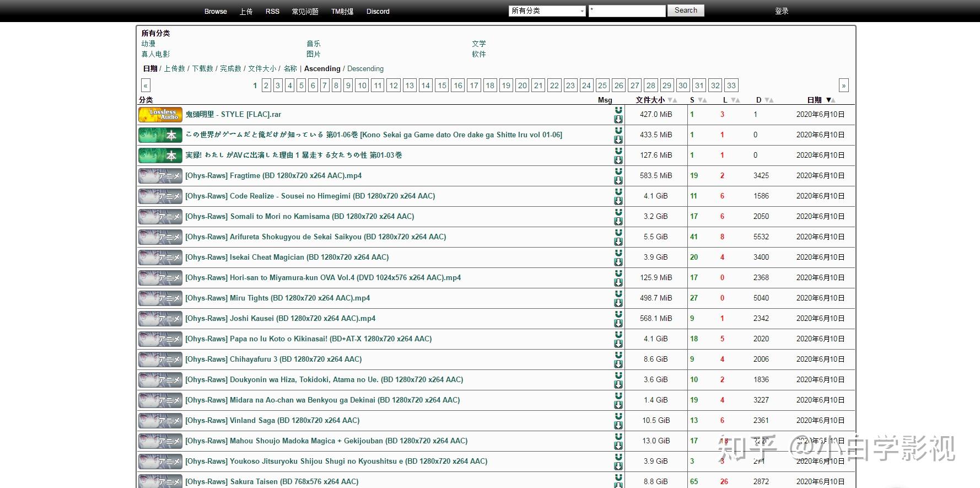Click the anime category badge beside Miru Tights

pyautogui.click(x=160, y=298)
